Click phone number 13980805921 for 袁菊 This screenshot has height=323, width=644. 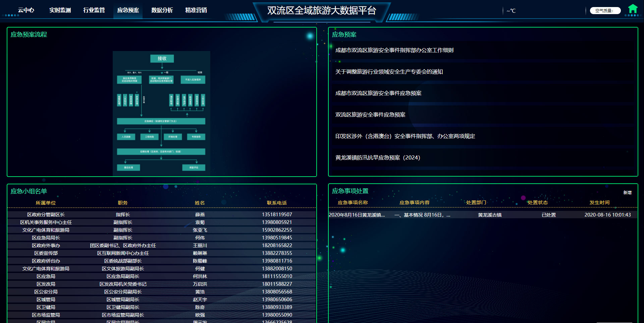coord(277,222)
